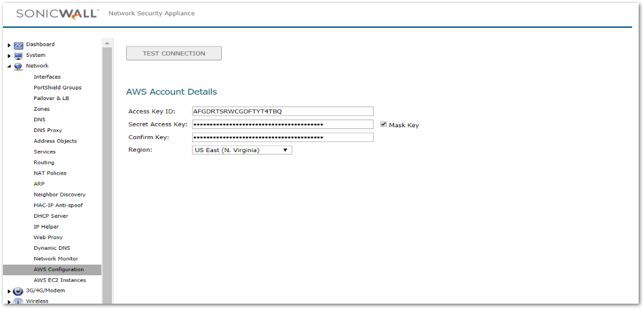Click the Wireless section icon

[18, 301]
